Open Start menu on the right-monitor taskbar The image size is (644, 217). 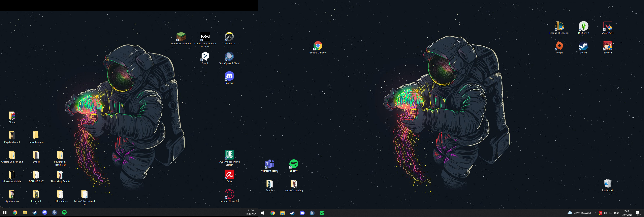point(262,213)
